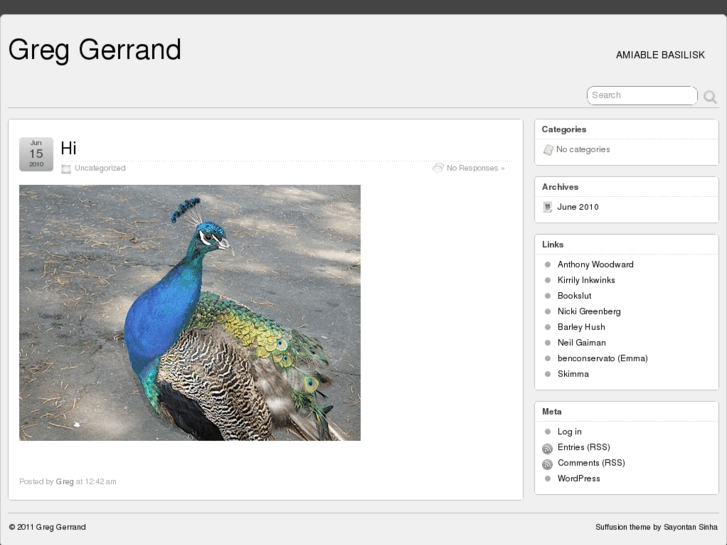Image resolution: width=727 pixels, height=545 pixels.
Task: Focus the Search input field
Action: [x=640, y=95]
